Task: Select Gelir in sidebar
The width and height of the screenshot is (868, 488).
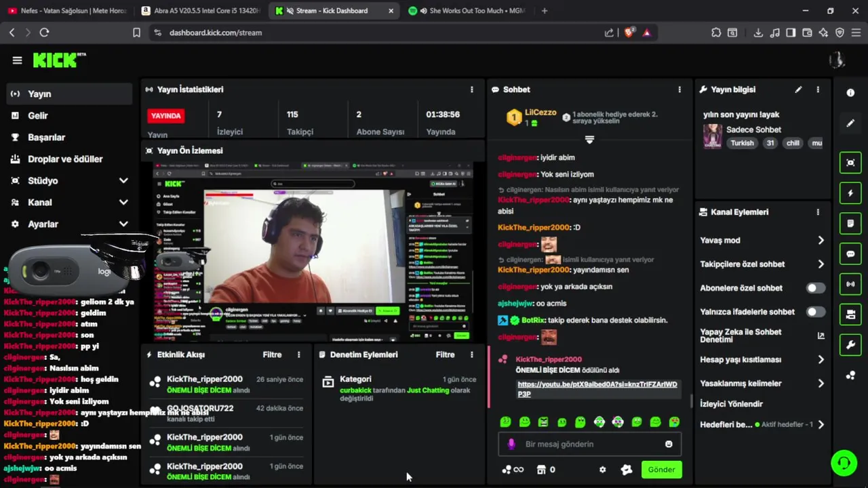Action: click(69, 116)
